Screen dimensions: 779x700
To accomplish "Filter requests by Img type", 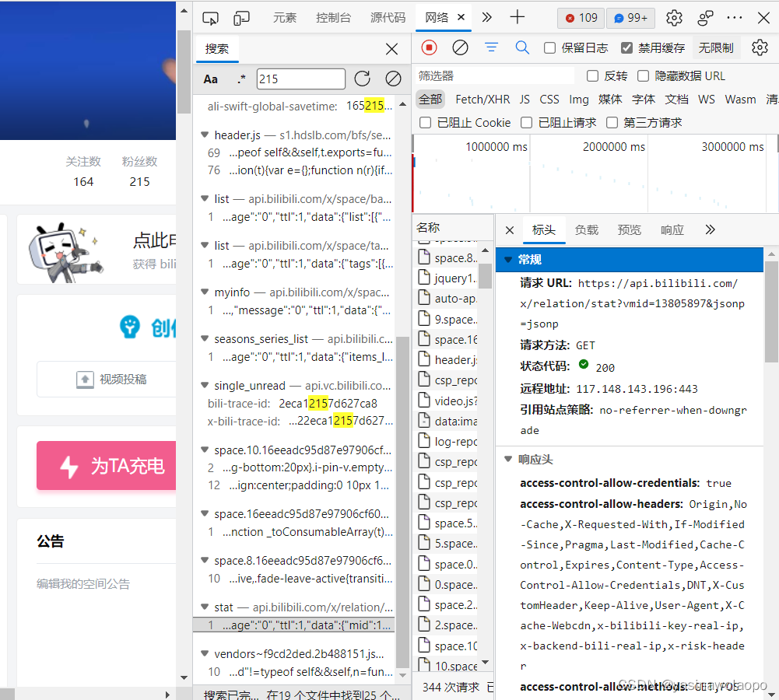I will click(579, 100).
